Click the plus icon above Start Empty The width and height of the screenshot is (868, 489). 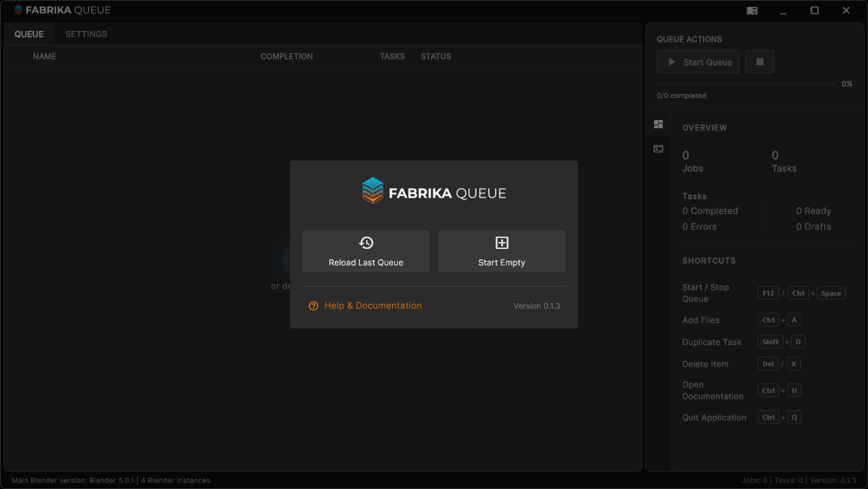click(501, 242)
